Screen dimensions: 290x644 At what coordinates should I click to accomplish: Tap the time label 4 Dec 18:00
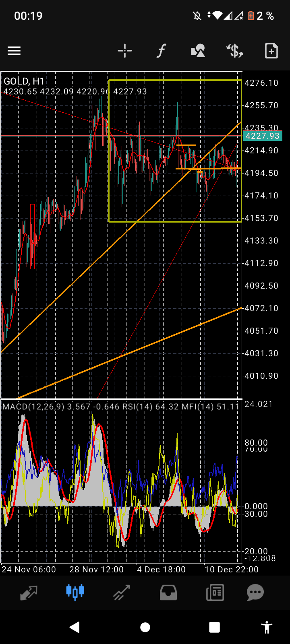click(x=161, y=570)
